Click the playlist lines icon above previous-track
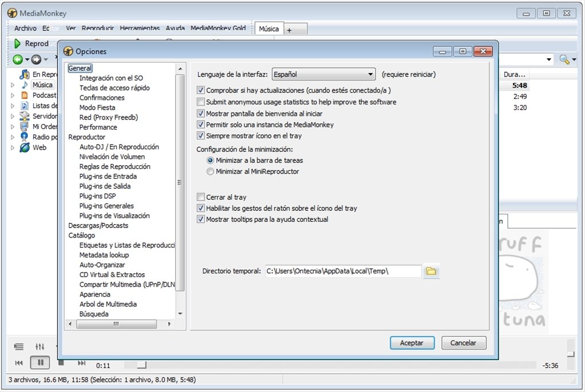The width and height of the screenshot is (585, 392). [x=19, y=346]
